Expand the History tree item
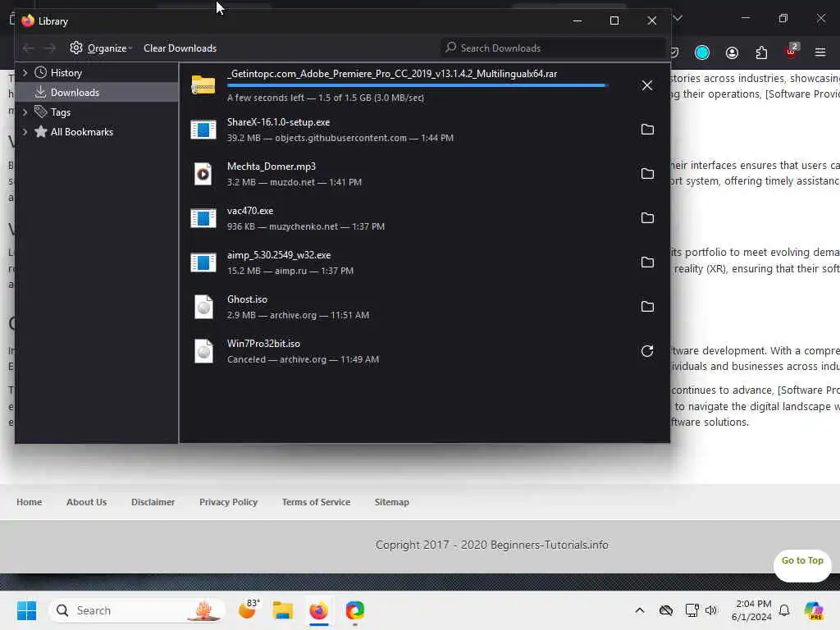Screen dimensions: 840x630 coord(25,73)
